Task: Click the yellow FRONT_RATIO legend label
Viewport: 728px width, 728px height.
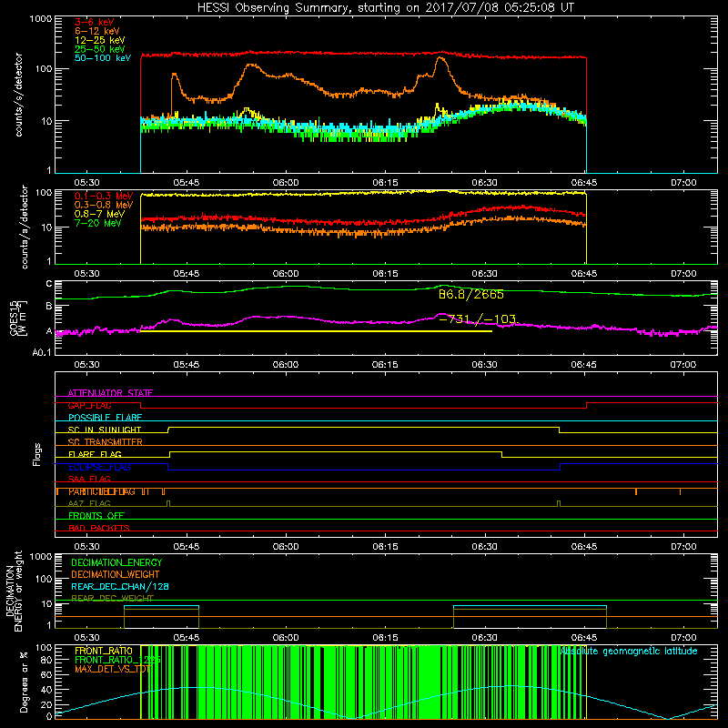Action: [104, 651]
